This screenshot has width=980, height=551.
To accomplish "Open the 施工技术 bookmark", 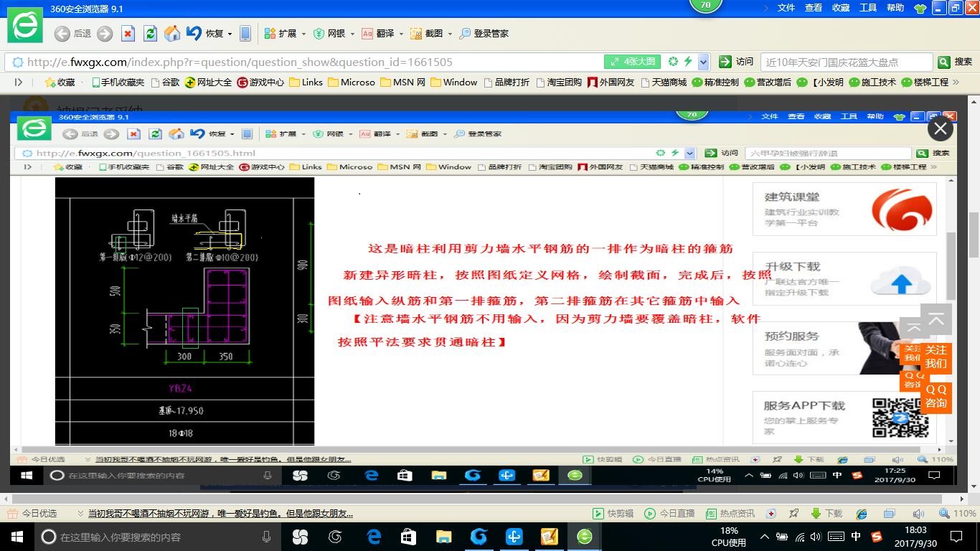I will (x=872, y=82).
